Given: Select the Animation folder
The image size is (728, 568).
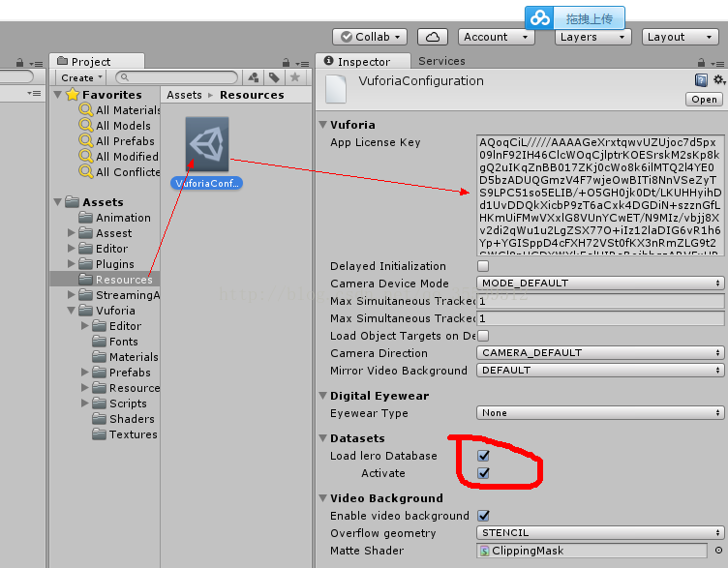Looking at the screenshot, I should (114, 218).
